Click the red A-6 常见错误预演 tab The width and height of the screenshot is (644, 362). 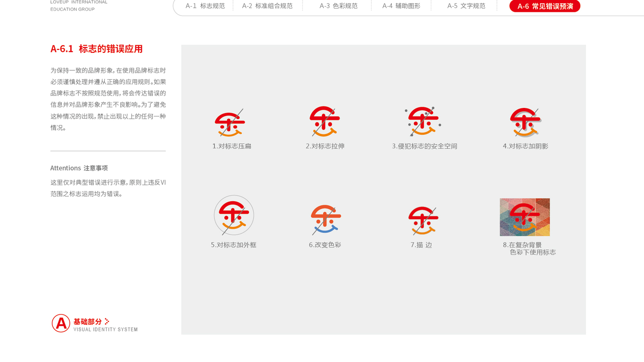point(545,6)
